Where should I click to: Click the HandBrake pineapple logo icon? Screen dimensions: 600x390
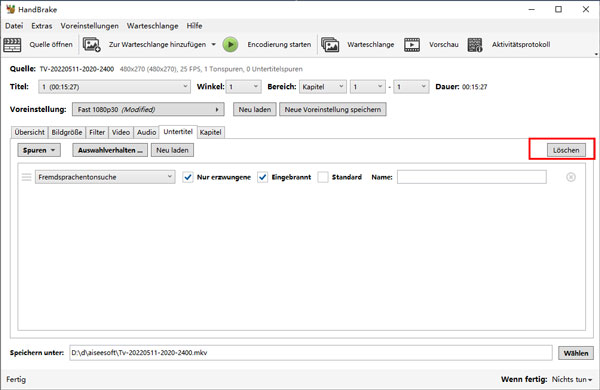click(10, 9)
